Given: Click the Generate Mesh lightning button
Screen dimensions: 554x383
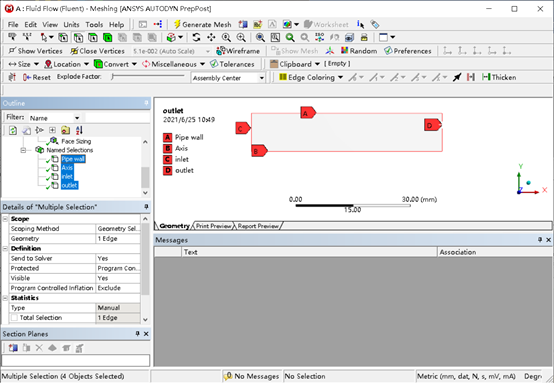Looking at the screenshot, I should pos(202,24).
